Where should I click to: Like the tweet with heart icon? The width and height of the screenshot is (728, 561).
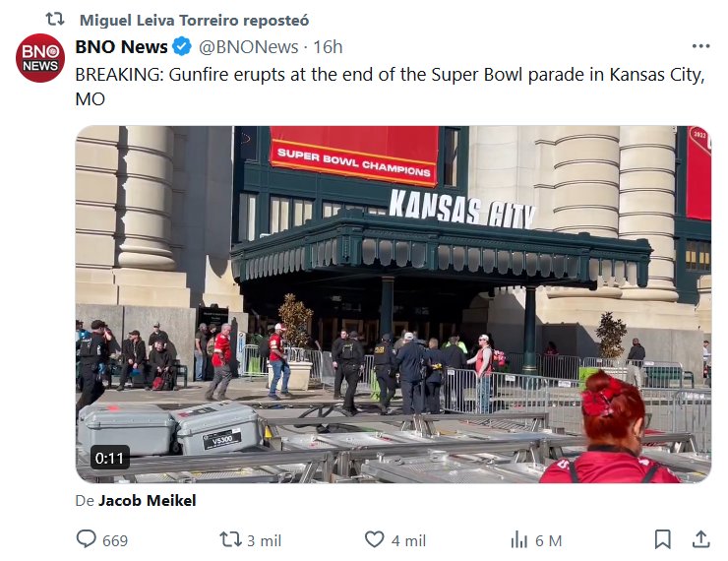pyautogui.click(x=374, y=539)
